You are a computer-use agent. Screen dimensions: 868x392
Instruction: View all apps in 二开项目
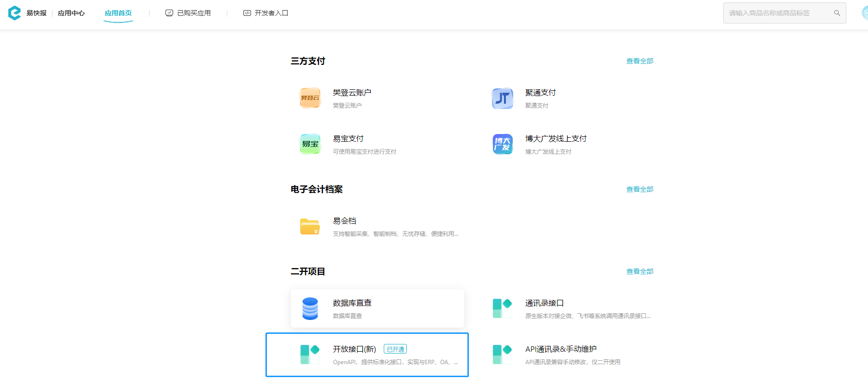(640, 271)
